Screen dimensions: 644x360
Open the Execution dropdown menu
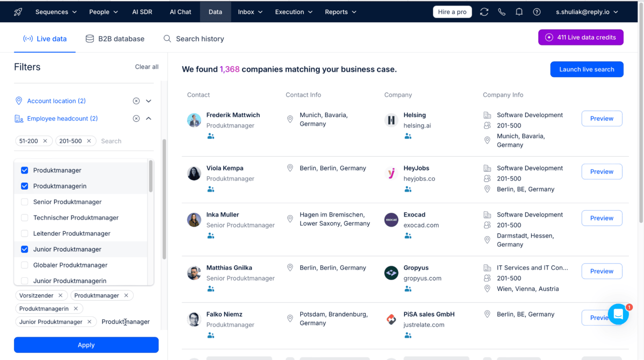pyautogui.click(x=294, y=12)
